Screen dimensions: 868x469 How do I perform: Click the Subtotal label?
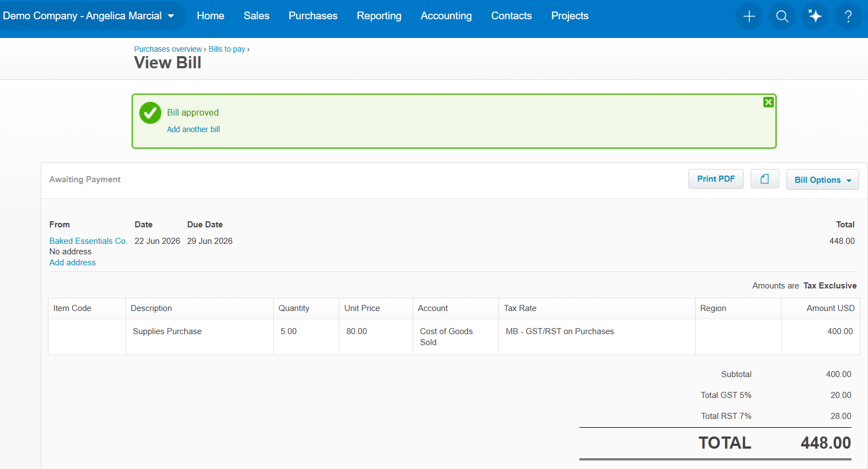pyautogui.click(x=736, y=374)
